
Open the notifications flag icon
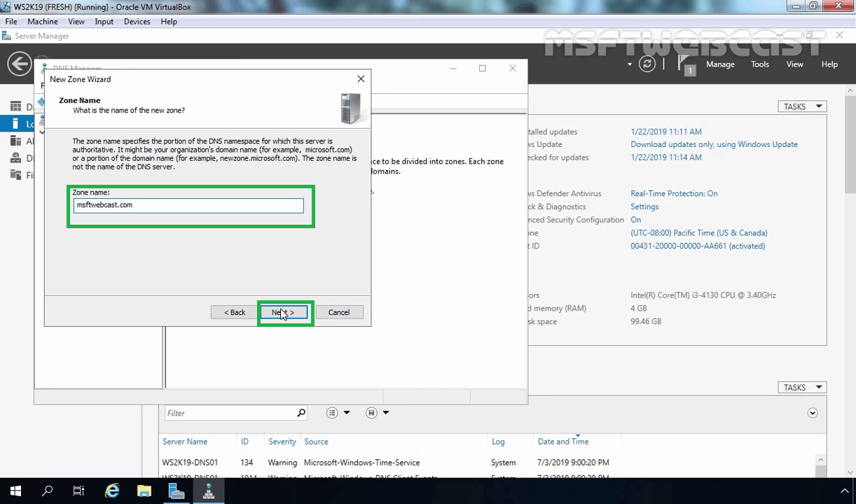click(x=686, y=65)
